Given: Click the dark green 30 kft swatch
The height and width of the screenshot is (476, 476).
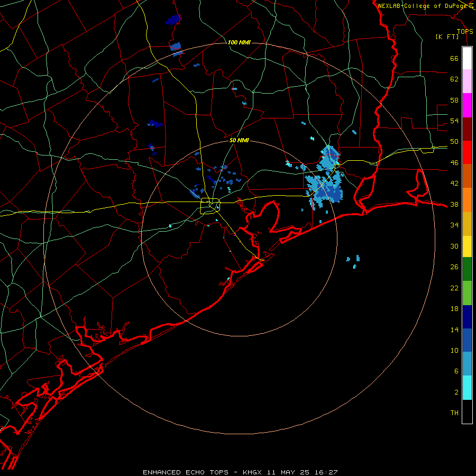Looking at the screenshot, I should click(x=467, y=269).
